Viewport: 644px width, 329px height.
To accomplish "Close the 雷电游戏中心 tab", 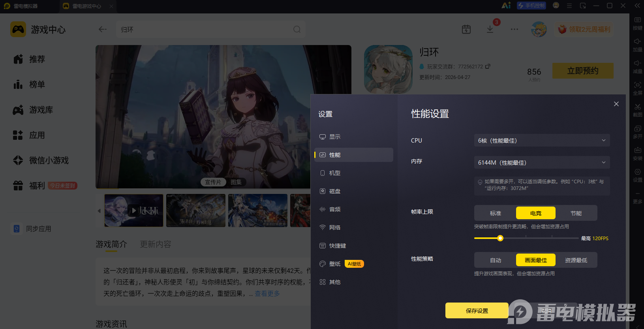I will pyautogui.click(x=111, y=6).
